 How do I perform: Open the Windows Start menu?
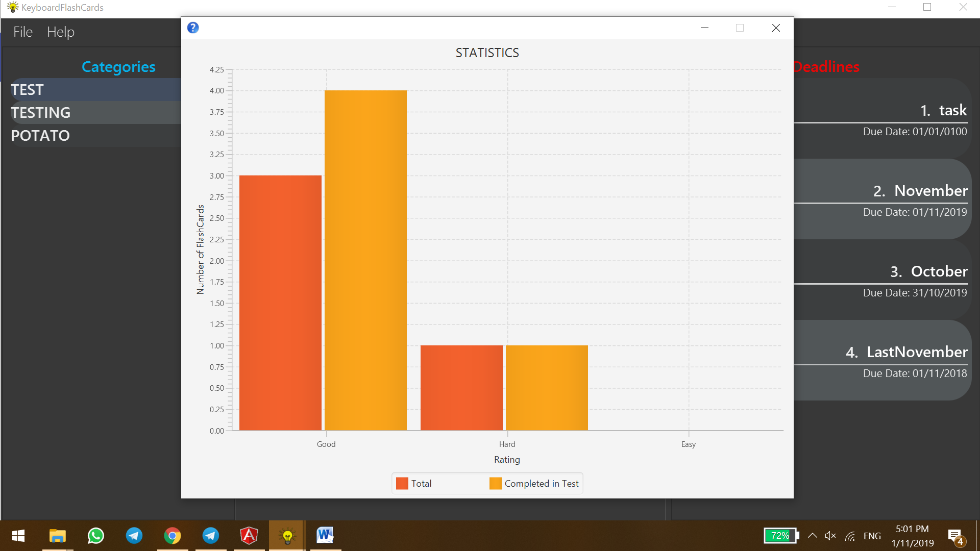click(x=18, y=536)
